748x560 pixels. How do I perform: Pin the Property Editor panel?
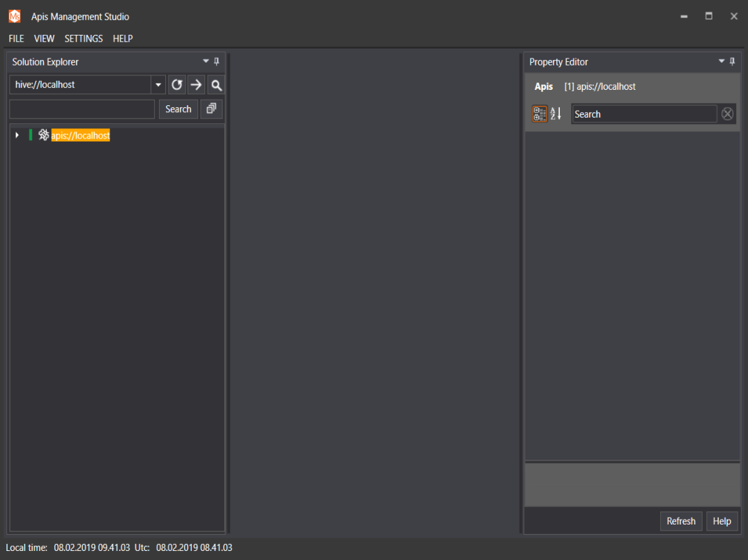click(x=733, y=62)
